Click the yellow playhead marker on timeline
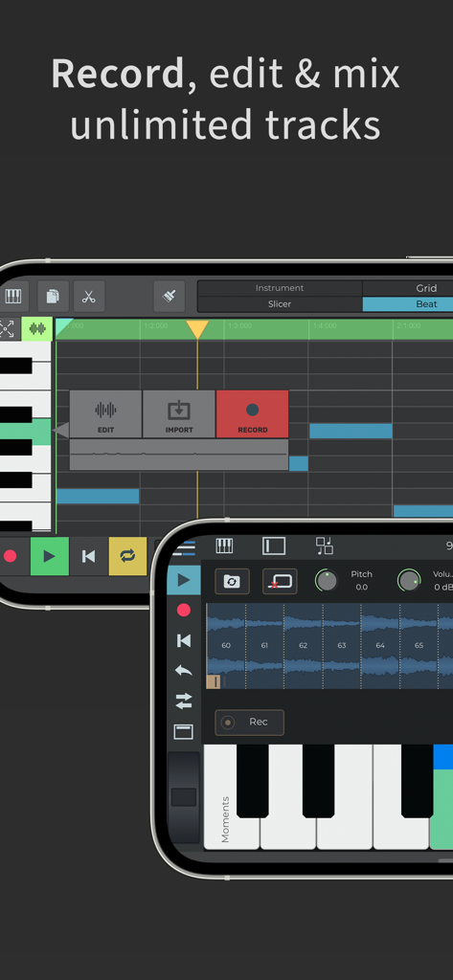The width and height of the screenshot is (453, 980). point(197,329)
